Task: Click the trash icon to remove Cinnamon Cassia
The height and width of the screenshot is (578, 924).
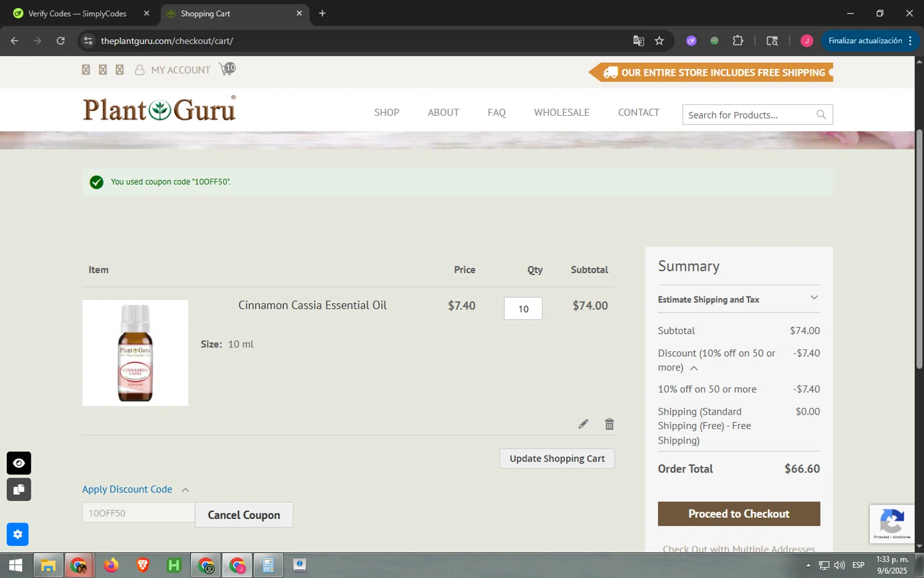Action: click(x=609, y=424)
